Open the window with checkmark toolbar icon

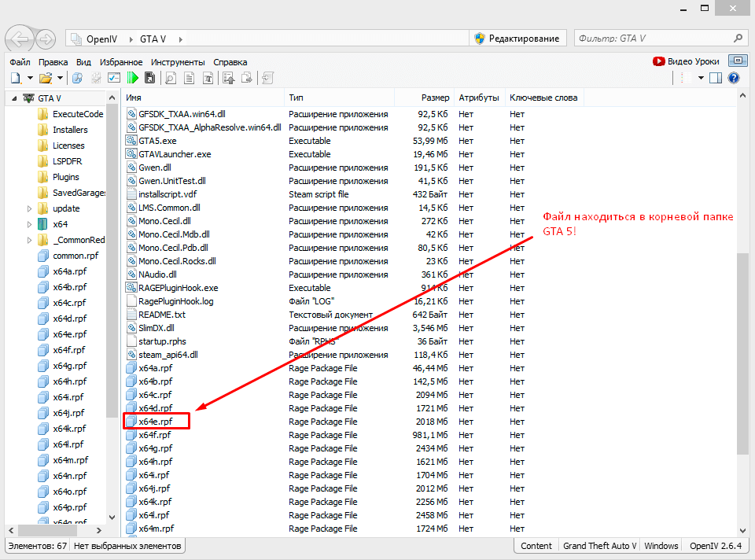click(x=114, y=78)
